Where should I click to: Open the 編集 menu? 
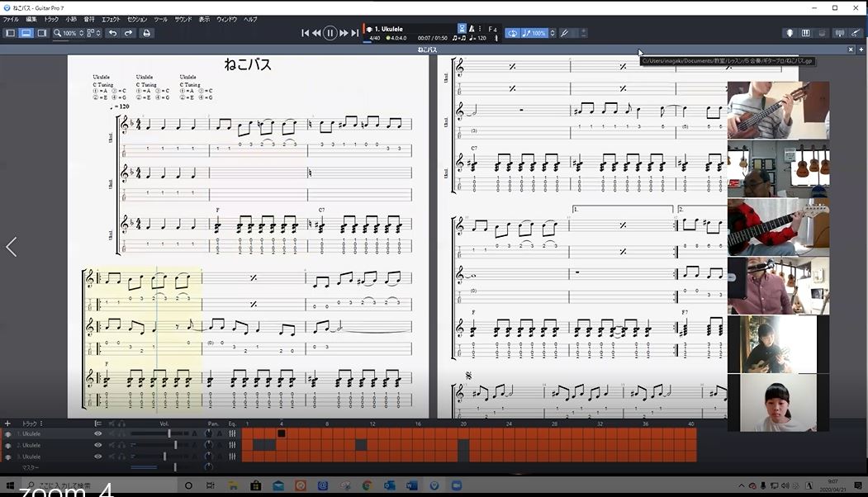coord(31,19)
